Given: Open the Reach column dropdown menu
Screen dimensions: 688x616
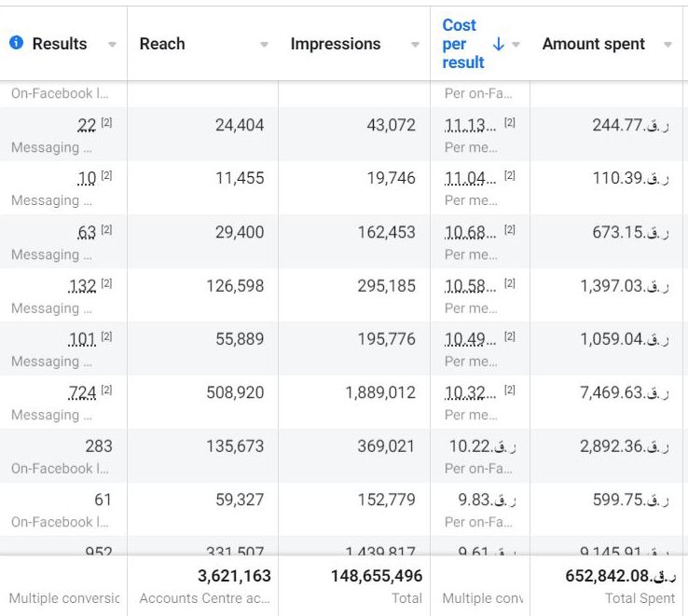Looking at the screenshot, I should pyautogui.click(x=264, y=45).
